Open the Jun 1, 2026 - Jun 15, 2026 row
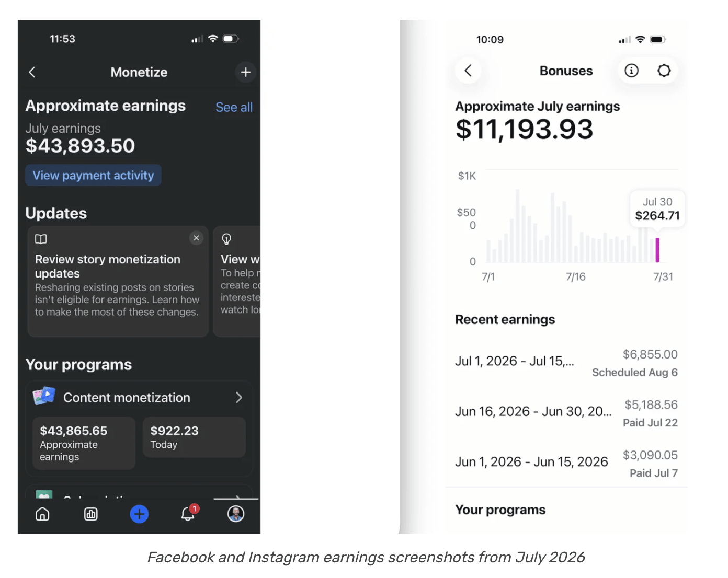The height and width of the screenshot is (578, 728). coord(566,463)
